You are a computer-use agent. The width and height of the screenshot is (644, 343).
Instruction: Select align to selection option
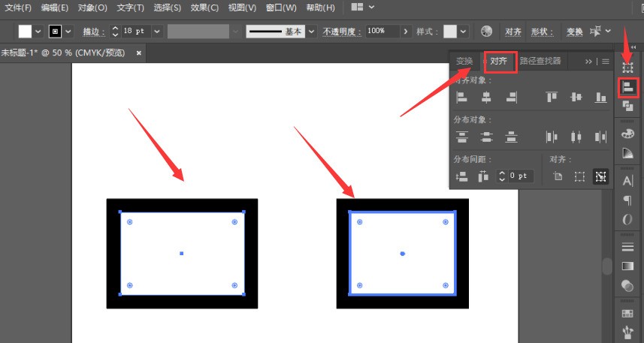[579, 176]
